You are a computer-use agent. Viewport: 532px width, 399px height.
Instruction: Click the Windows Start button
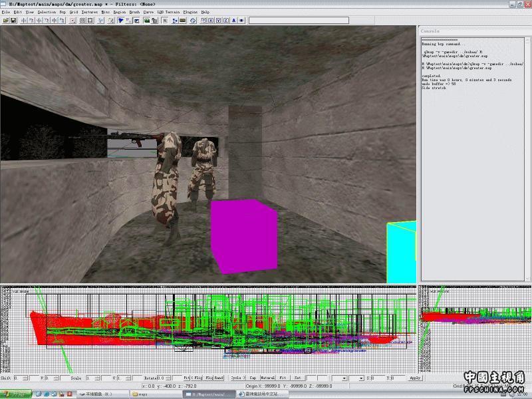pyautogui.click(x=16, y=394)
